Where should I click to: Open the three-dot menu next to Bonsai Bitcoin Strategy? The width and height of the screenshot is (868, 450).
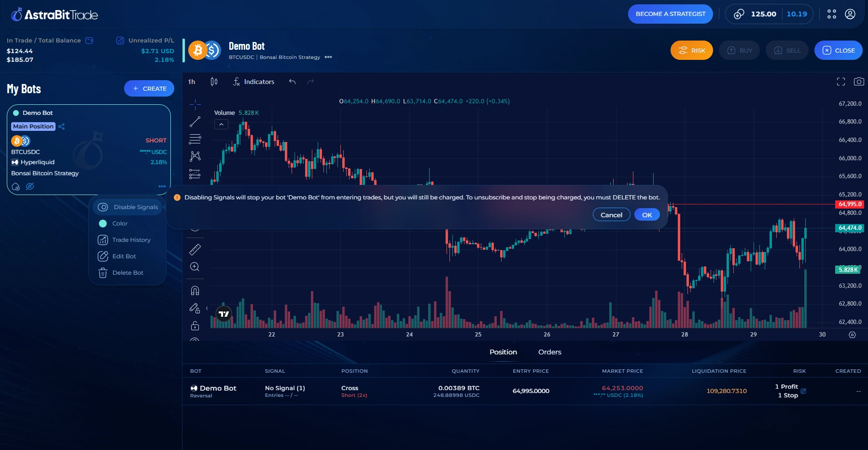(328, 57)
